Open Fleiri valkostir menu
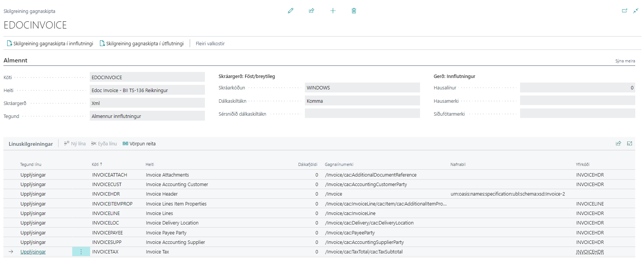644x258 pixels. pos(210,44)
